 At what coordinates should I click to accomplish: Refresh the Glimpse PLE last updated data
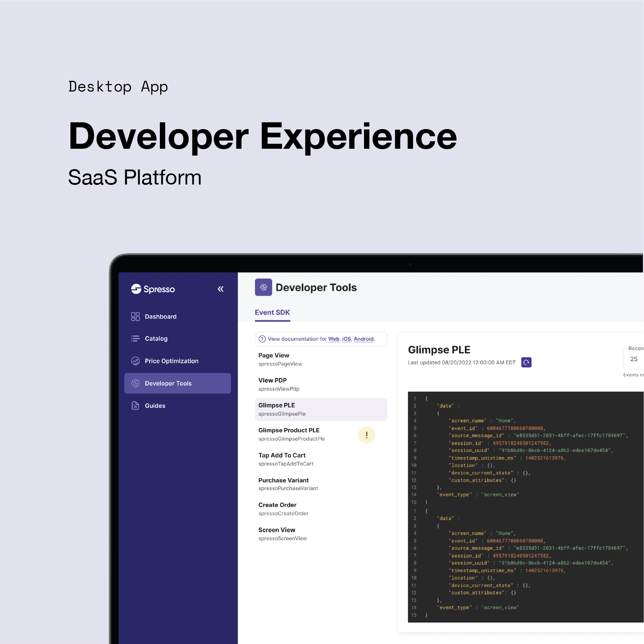[x=526, y=362]
